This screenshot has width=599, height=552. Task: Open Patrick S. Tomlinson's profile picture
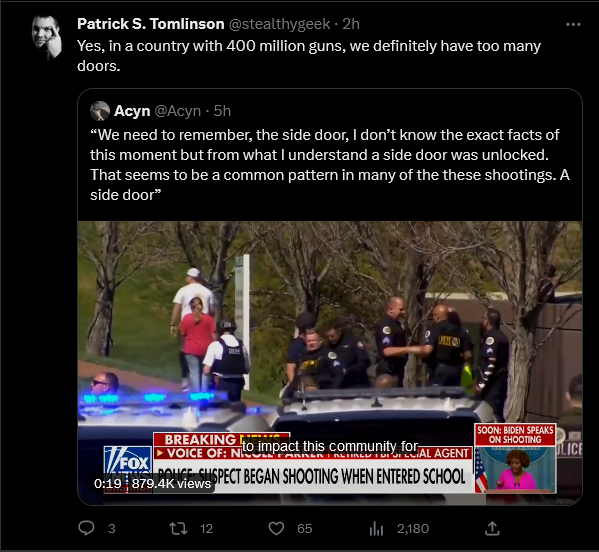[47, 37]
